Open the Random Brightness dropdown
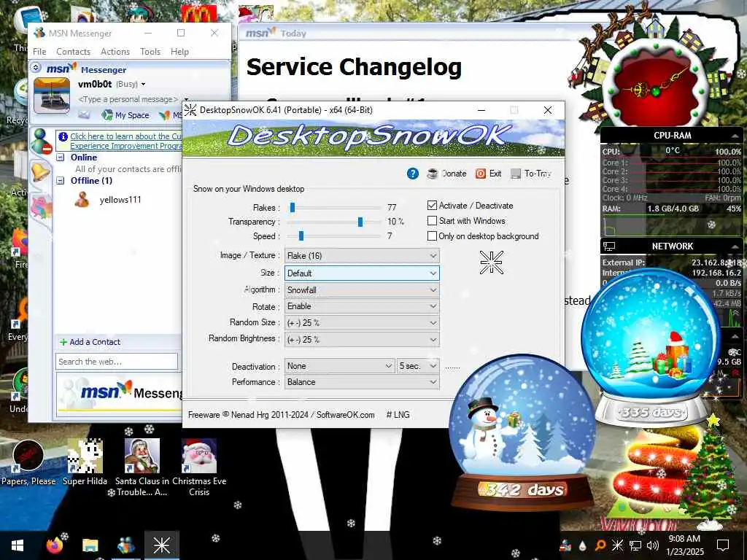This screenshot has width=747, height=560. click(362, 340)
